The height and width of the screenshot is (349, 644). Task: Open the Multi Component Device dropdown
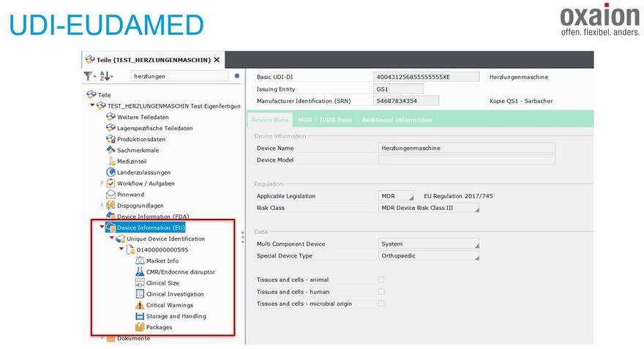(428, 244)
